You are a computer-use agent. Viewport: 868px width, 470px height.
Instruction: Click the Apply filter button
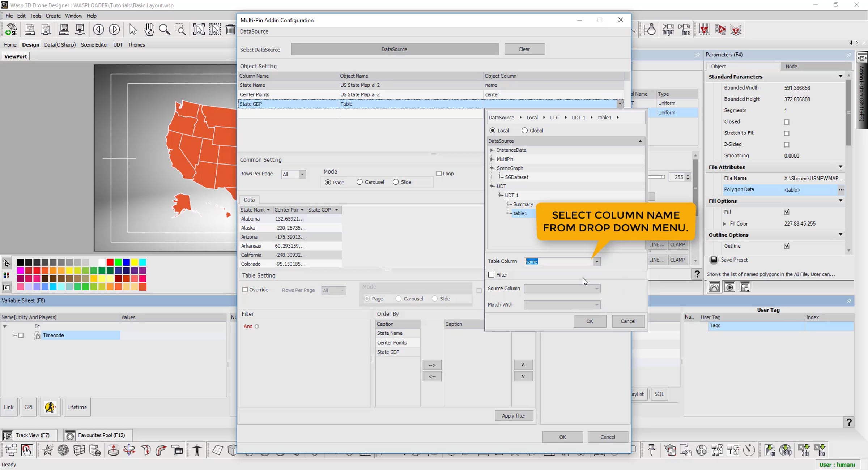click(x=513, y=416)
